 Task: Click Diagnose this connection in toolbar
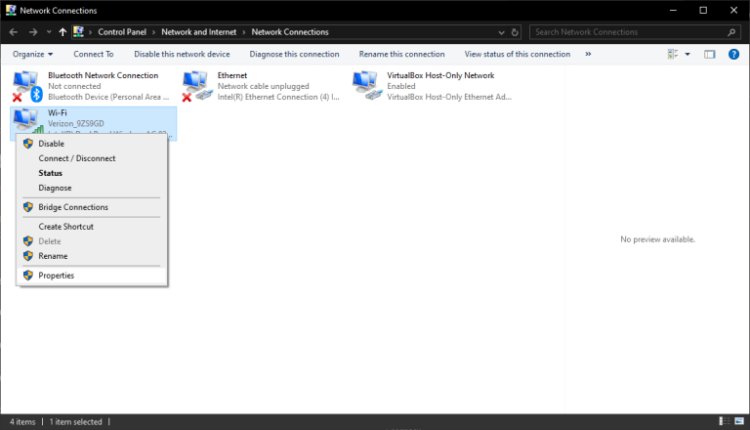pyautogui.click(x=294, y=54)
